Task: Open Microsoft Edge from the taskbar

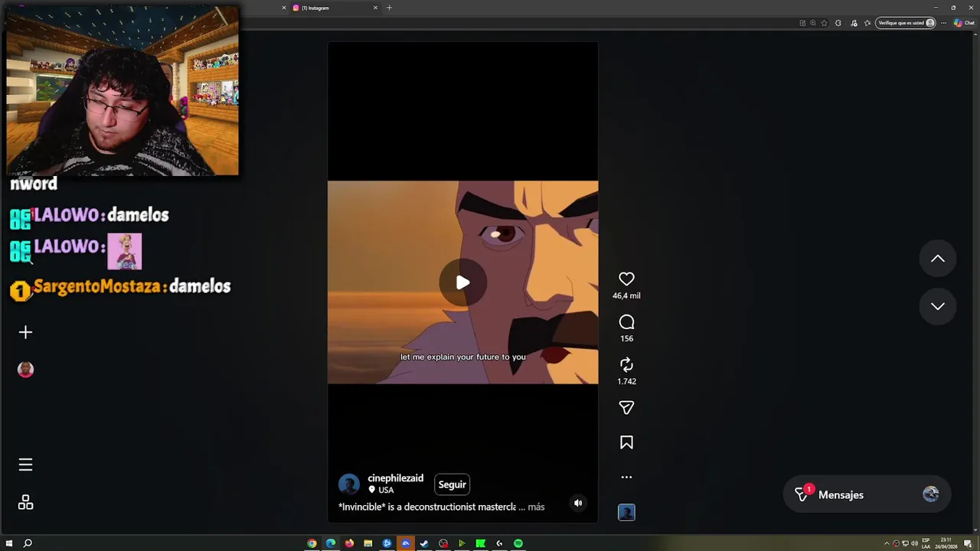Action: (331, 543)
